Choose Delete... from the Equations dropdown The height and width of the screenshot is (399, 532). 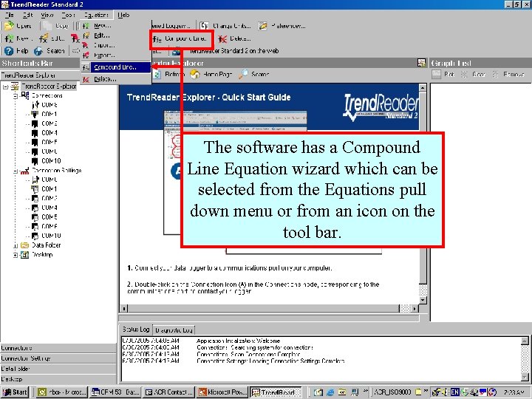pyautogui.click(x=115, y=79)
